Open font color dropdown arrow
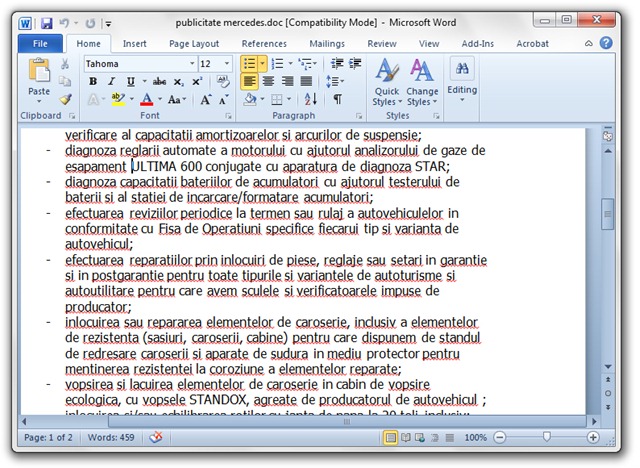640x468 pixels. pyautogui.click(x=160, y=99)
